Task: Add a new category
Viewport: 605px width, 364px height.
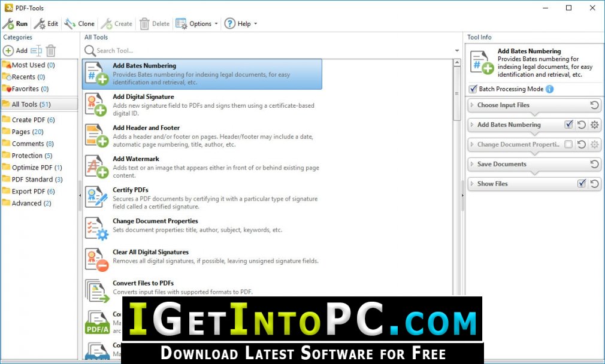Action: click(x=16, y=50)
